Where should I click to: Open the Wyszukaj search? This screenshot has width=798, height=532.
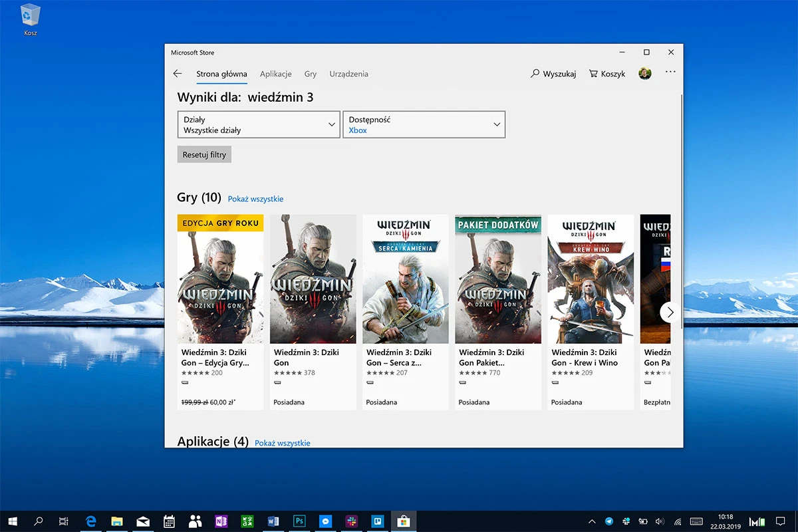point(553,74)
